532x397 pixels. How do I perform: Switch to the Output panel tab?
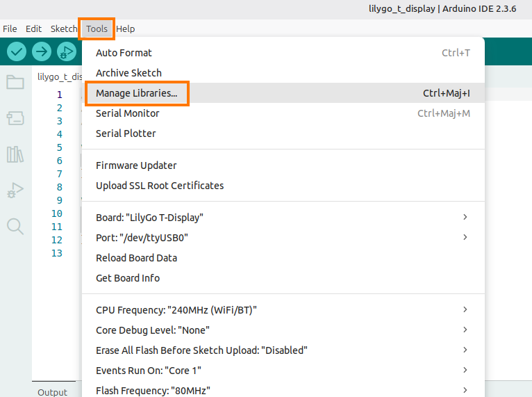[53, 392]
